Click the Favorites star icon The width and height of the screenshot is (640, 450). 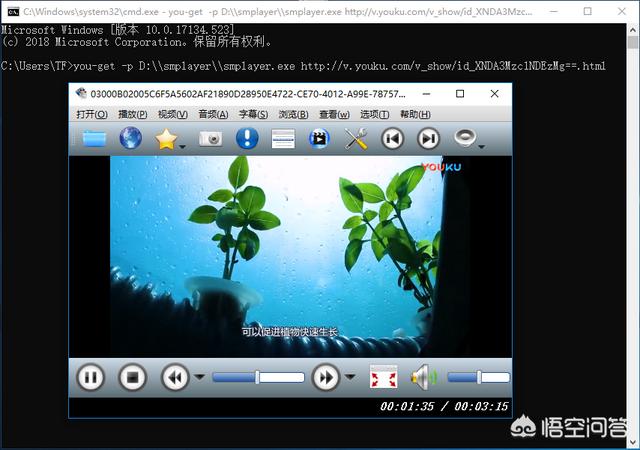tap(166, 139)
